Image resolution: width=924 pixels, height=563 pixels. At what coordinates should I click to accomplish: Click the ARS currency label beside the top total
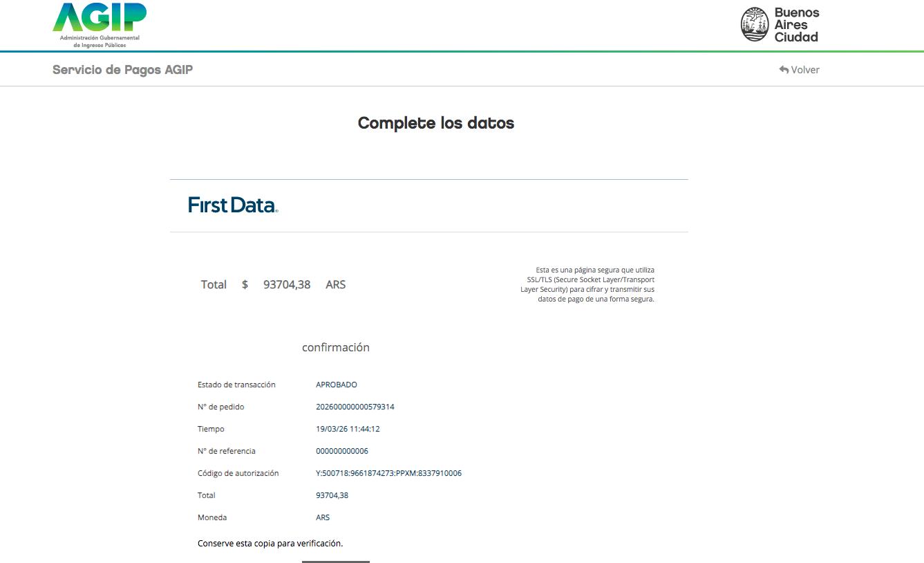pos(335,284)
